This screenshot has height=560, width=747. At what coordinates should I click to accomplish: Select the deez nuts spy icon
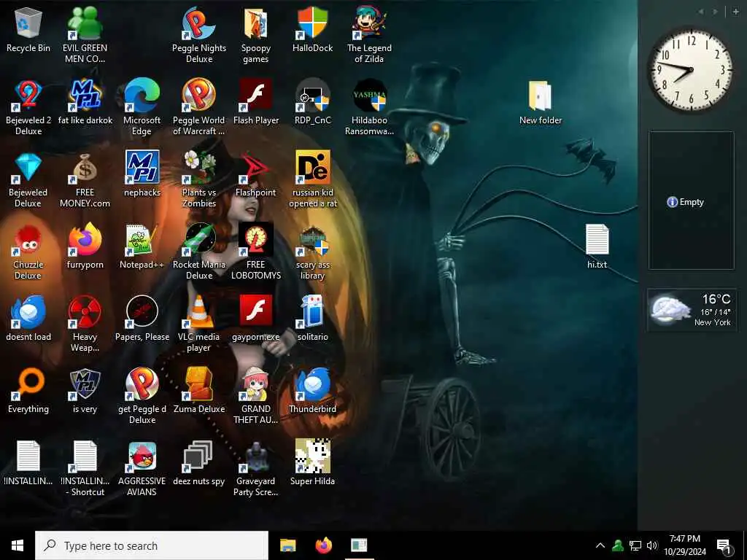point(199,464)
